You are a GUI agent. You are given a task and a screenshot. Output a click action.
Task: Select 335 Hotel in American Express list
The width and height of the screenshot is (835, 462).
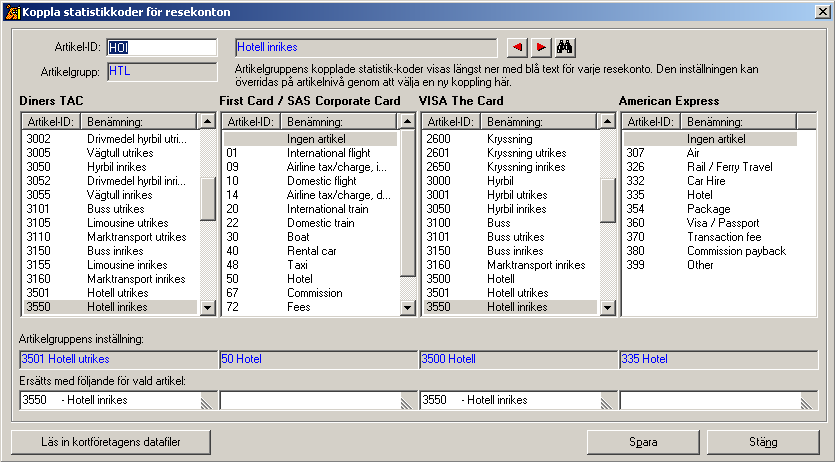pyautogui.click(x=710, y=195)
